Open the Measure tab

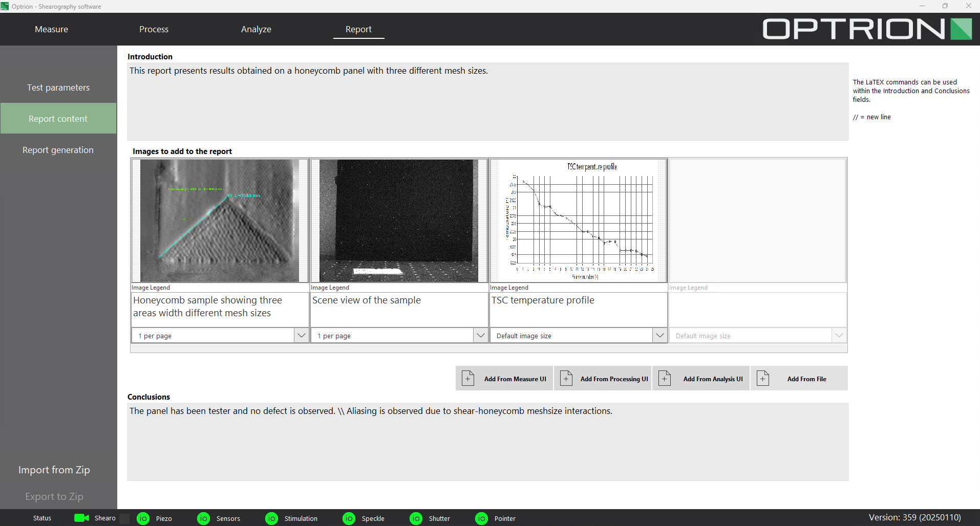point(51,29)
